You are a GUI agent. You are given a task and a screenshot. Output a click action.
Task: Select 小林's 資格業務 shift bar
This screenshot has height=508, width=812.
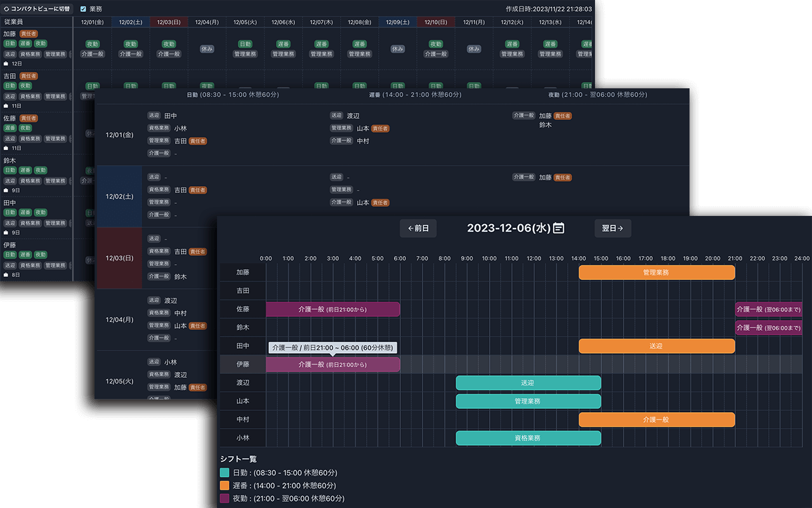pyautogui.click(x=528, y=438)
